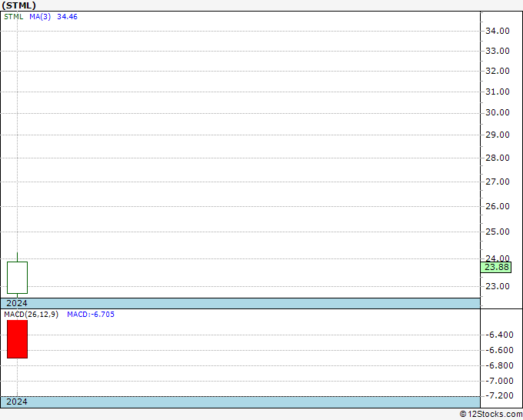Click the 33.00 price axis label
Screen dimensions: 523x420
tap(498, 51)
